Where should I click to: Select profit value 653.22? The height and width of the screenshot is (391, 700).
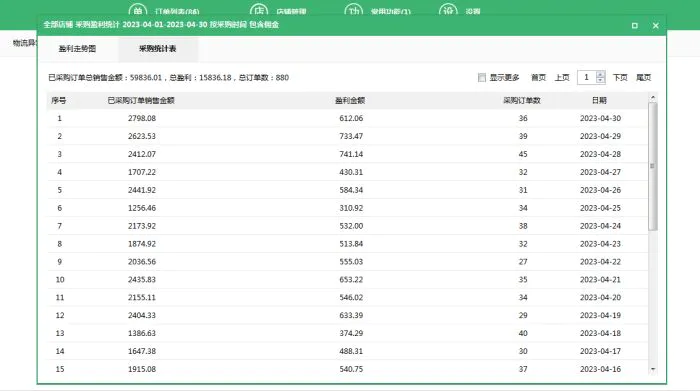click(x=351, y=279)
